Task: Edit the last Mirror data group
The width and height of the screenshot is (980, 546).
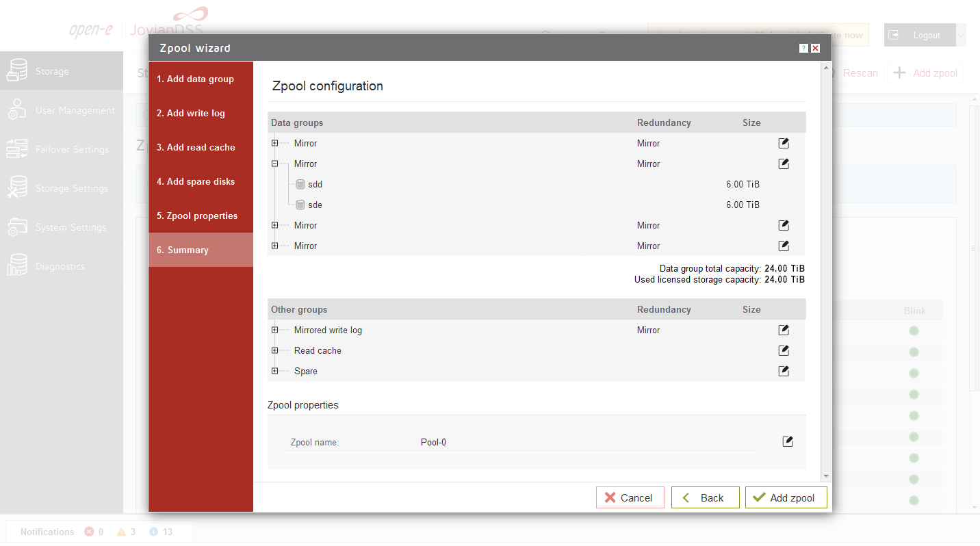Action: click(784, 246)
